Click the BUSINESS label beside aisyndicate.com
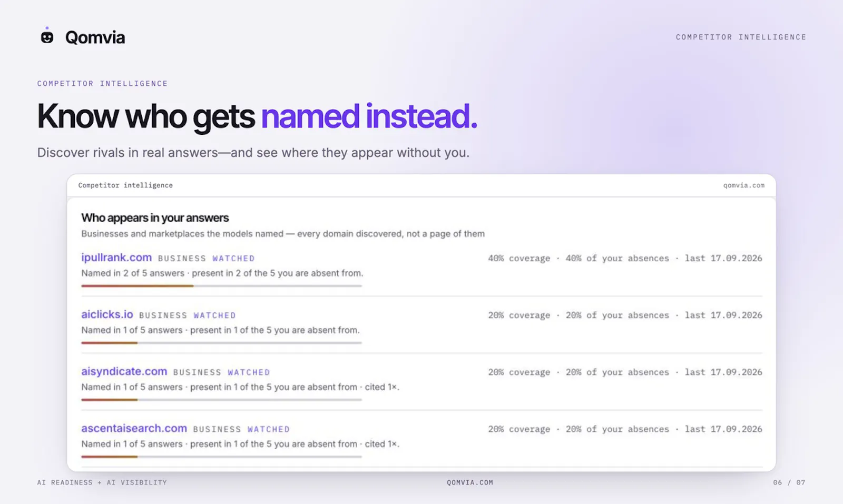Screen dimensions: 843x504 pyautogui.click(x=197, y=372)
